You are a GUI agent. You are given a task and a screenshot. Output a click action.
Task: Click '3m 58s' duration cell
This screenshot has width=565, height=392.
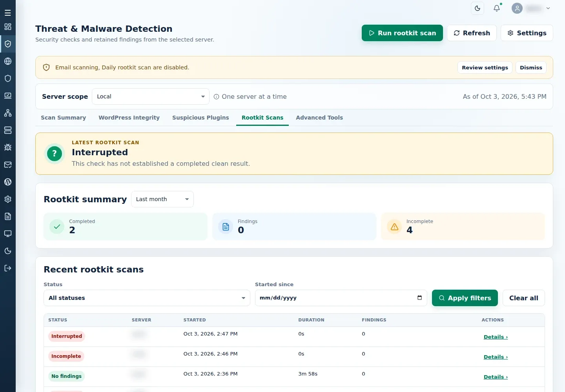308,374
